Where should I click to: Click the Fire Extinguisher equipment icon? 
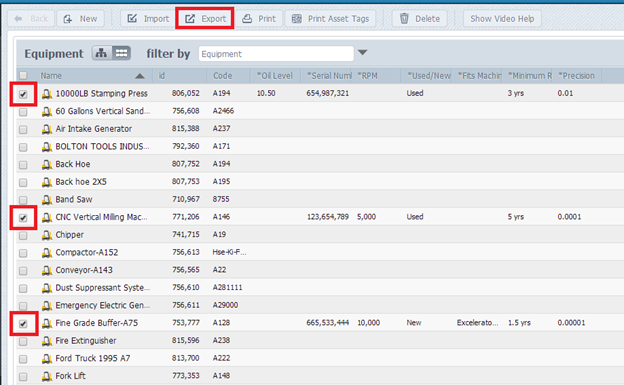tap(47, 341)
